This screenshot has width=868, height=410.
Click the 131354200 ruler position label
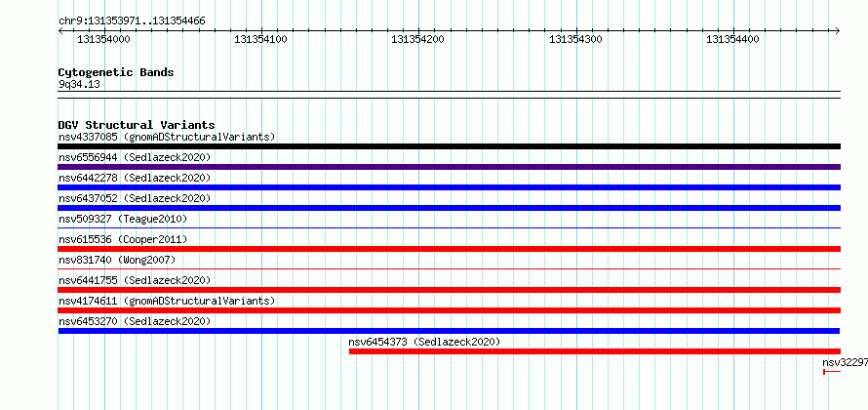418,39
